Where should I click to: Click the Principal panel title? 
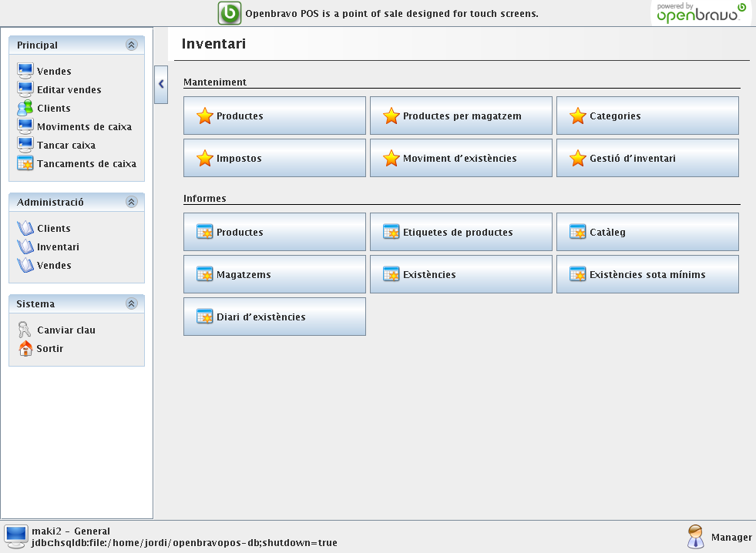[x=37, y=45]
